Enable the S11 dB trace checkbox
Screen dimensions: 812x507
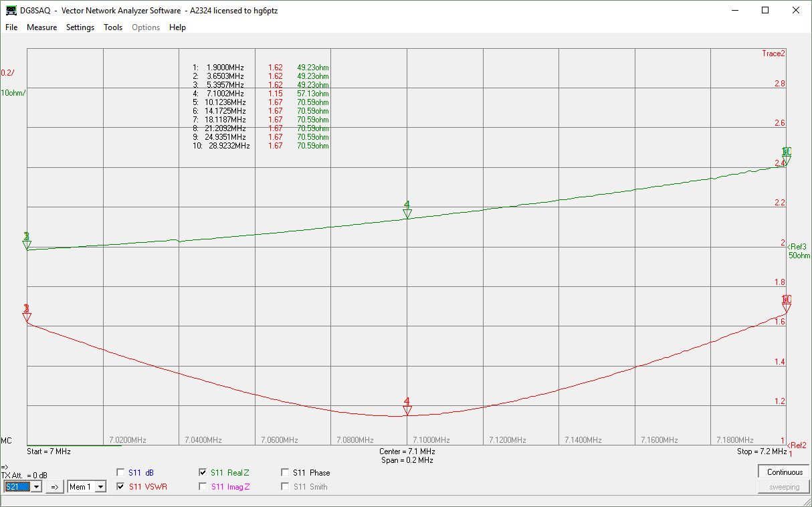point(121,472)
